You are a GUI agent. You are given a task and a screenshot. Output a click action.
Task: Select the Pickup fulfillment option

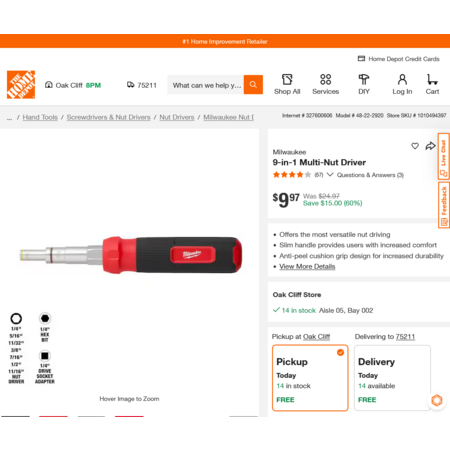coord(310,378)
